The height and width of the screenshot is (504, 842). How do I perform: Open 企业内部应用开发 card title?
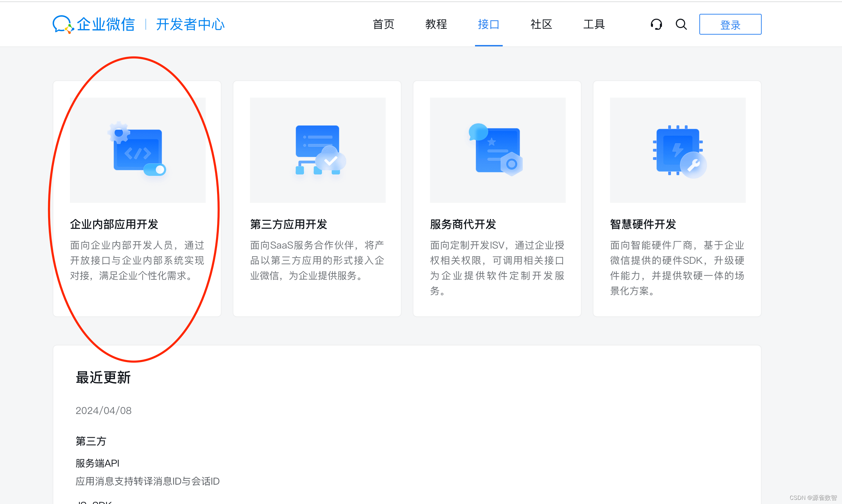114,224
